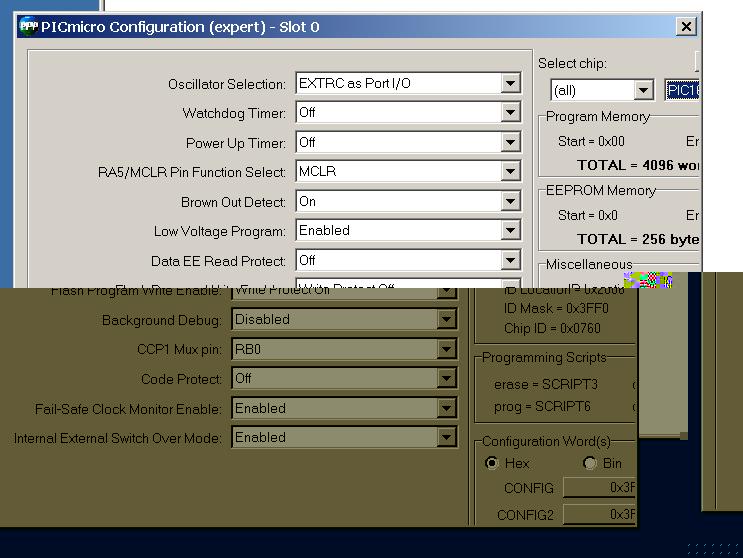Open the Data EE Read Protect dropdown
This screenshot has width=743, height=558.
[510, 260]
